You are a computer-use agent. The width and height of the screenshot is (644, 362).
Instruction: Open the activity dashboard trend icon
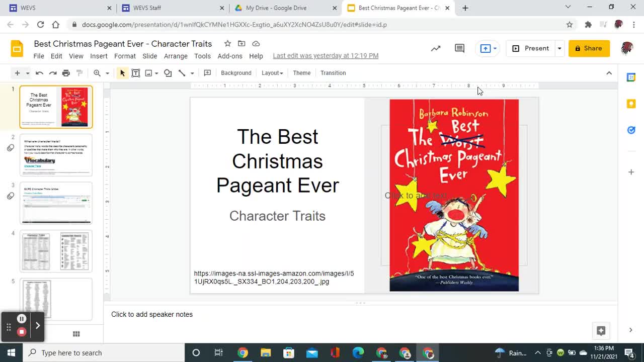coord(436,48)
